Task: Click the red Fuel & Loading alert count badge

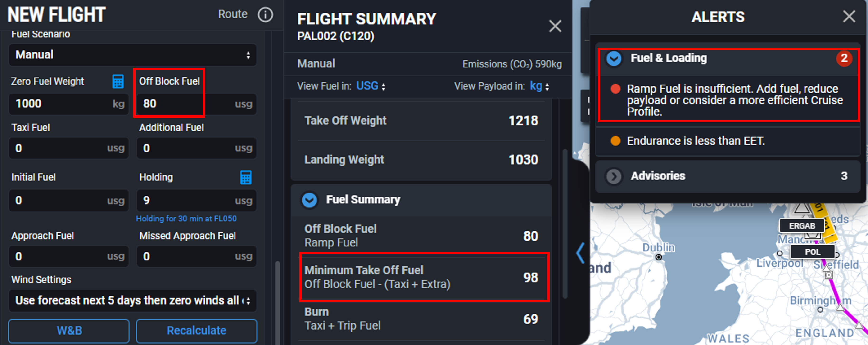Action: (x=844, y=58)
